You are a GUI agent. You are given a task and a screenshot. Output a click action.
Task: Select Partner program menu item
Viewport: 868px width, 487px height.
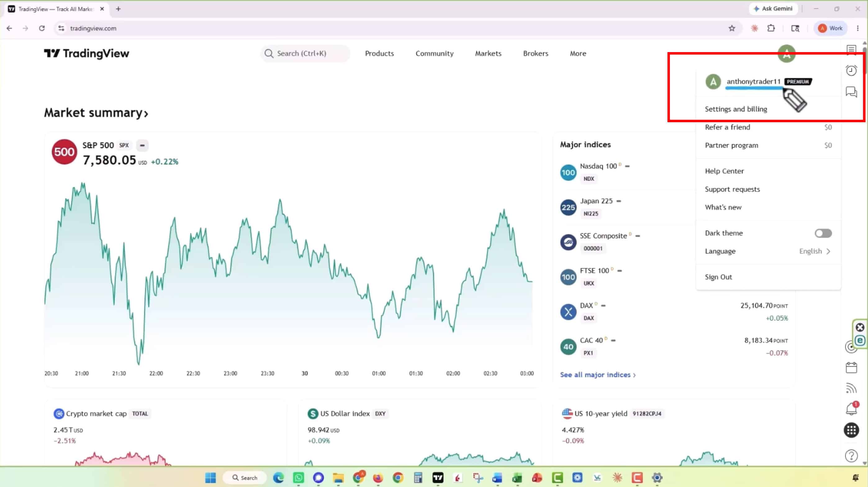(x=768, y=145)
